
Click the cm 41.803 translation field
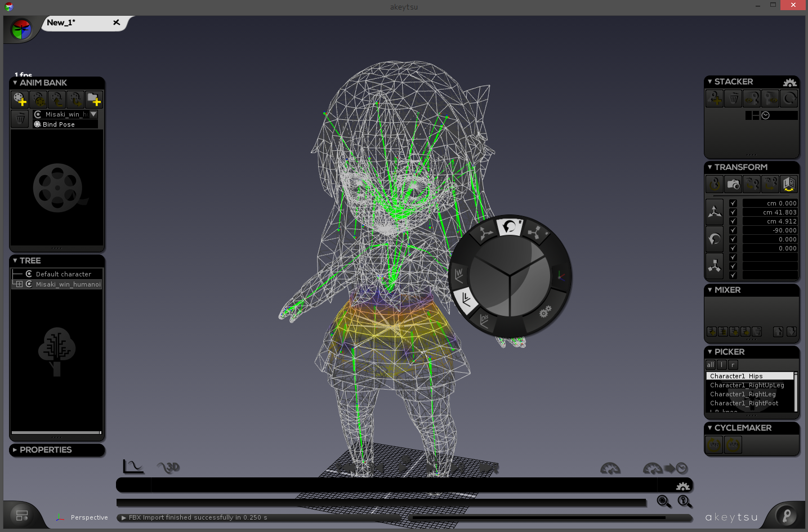click(770, 212)
